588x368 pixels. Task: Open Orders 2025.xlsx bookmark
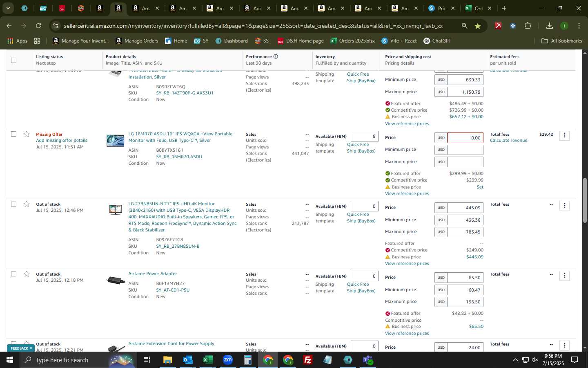(353, 40)
